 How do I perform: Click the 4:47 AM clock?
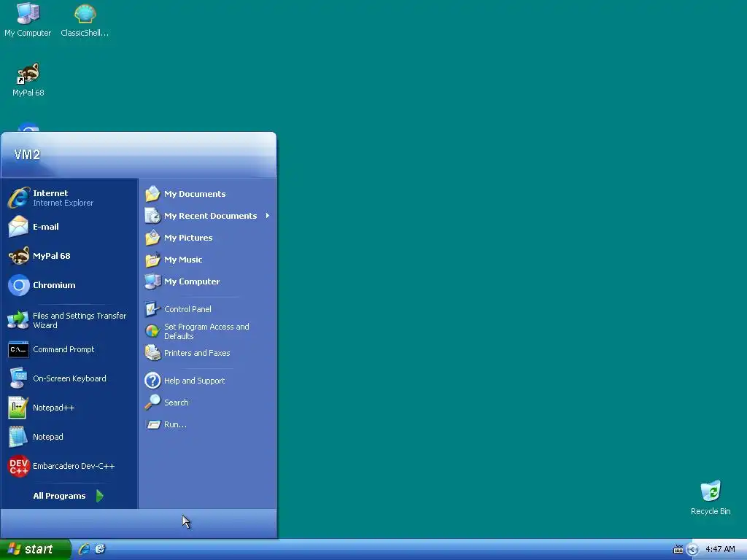[x=720, y=550]
